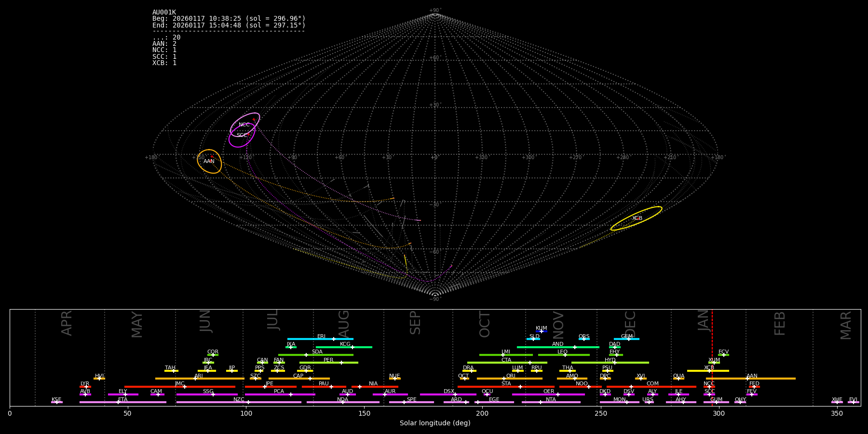This screenshot has height=434, width=868.
Task: Click the EVI shower label in timeline
Action: point(853,400)
